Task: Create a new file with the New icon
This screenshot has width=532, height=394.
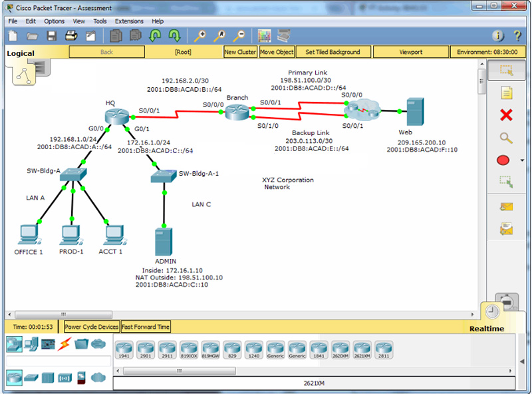Action: click(13, 36)
